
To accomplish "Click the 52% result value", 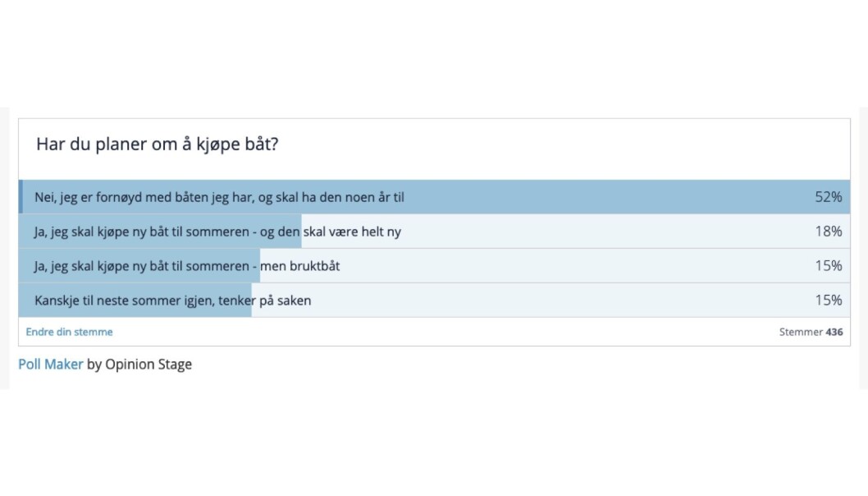I will [x=828, y=197].
